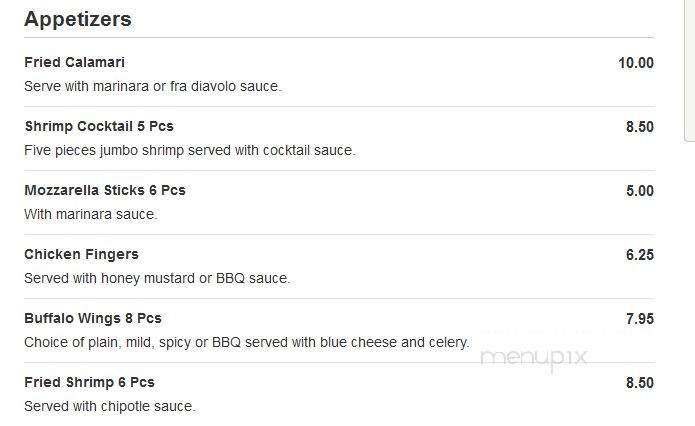This screenshot has height=426, width=695.
Task: Click the 'With marinara sauce' description
Action: 91,214
